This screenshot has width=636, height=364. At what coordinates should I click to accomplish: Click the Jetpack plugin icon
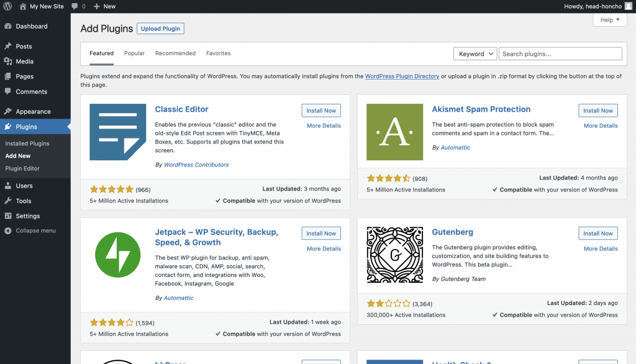(117, 255)
